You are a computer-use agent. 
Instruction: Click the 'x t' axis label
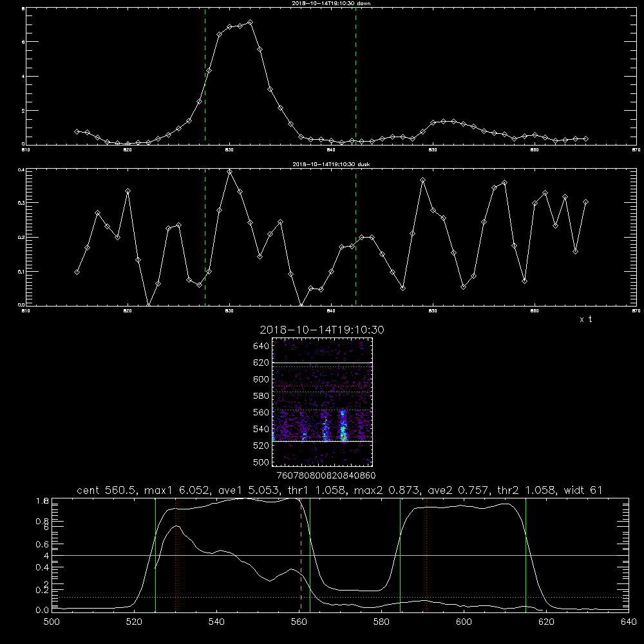[586, 319]
